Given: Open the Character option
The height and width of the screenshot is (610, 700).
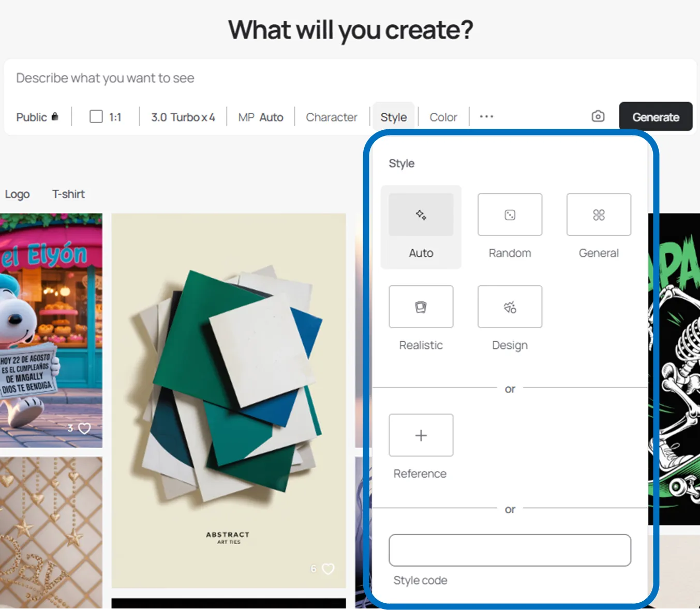Looking at the screenshot, I should click(332, 117).
